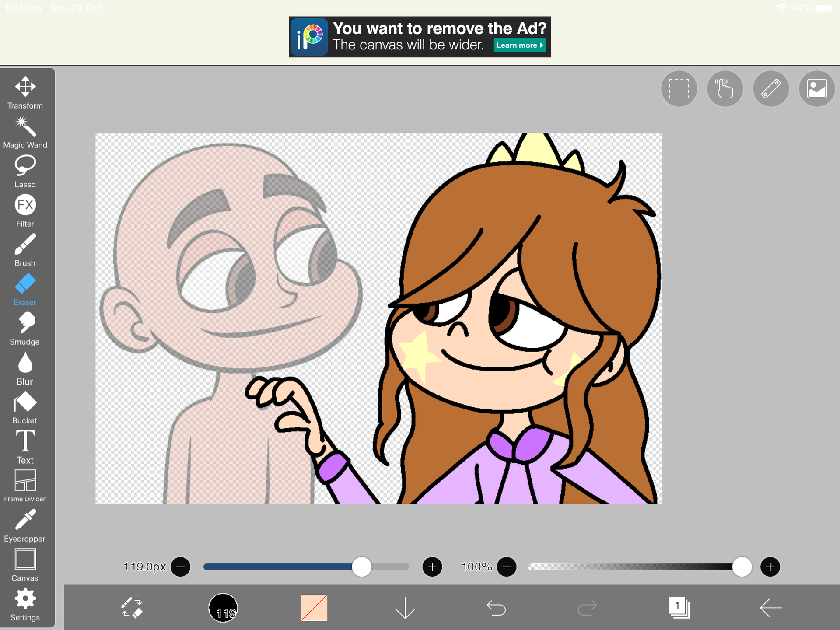840x630 pixels.
Task: Select the Eraser tool
Action: (25, 290)
